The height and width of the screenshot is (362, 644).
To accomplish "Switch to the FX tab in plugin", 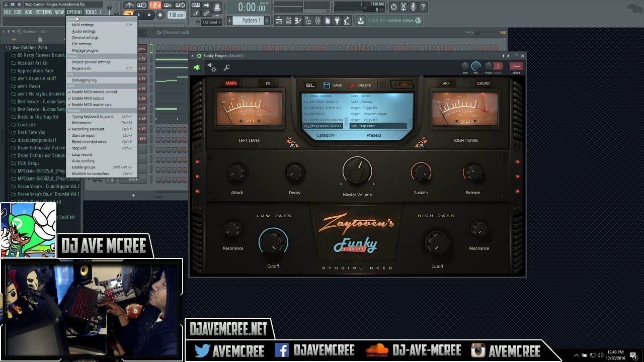I will click(268, 83).
